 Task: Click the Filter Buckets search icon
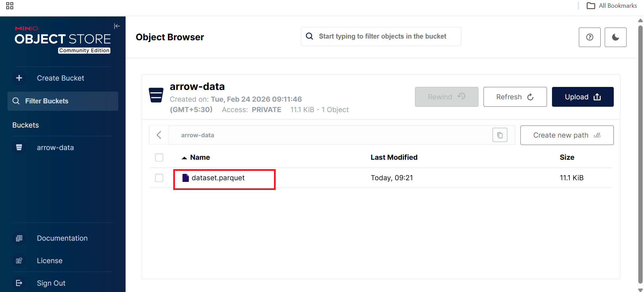(x=16, y=101)
